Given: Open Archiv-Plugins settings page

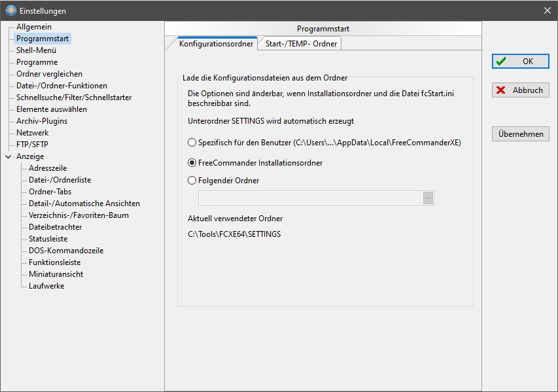Looking at the screenshot, I should point(42,120).
